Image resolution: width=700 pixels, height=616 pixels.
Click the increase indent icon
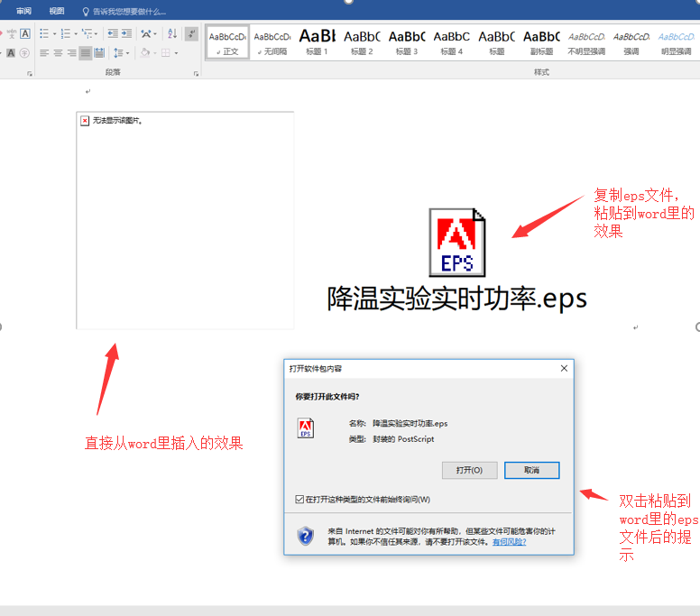pyautogui.click(x=127, y=33)
